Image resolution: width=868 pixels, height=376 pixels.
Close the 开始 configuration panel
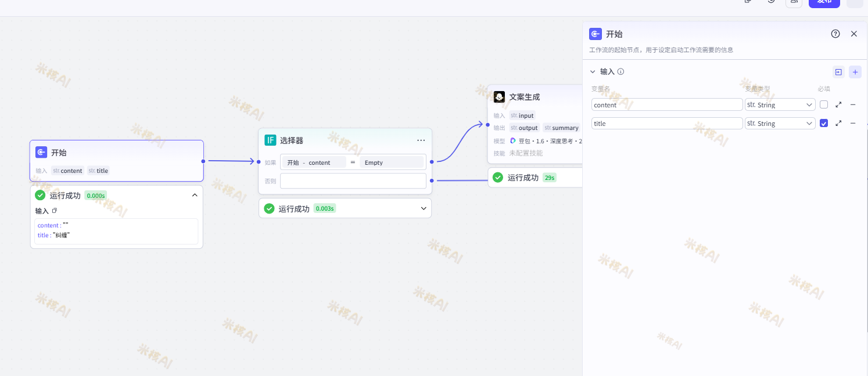[853, 34]
